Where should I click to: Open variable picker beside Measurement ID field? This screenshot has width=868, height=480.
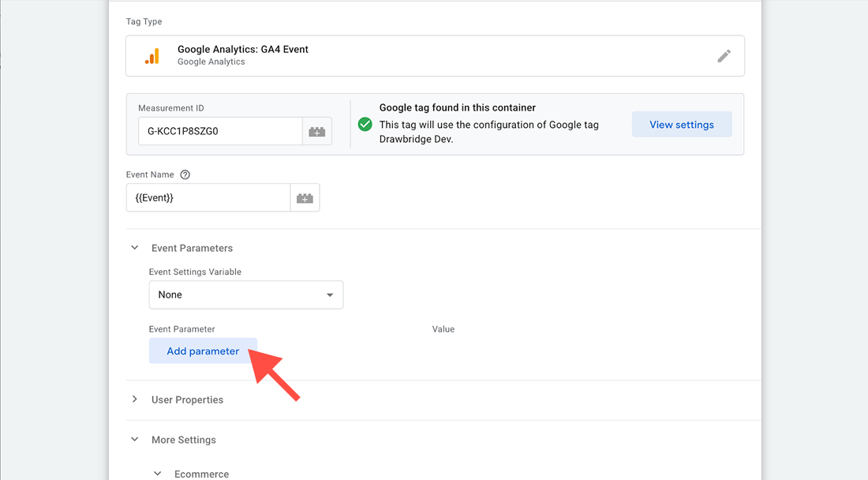(x=316, y=131)
